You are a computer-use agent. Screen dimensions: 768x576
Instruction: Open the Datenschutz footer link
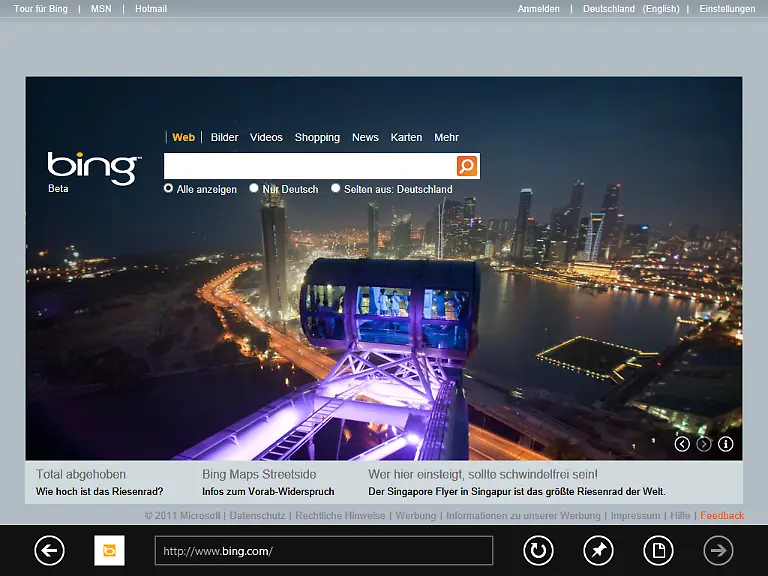[257, 515]
